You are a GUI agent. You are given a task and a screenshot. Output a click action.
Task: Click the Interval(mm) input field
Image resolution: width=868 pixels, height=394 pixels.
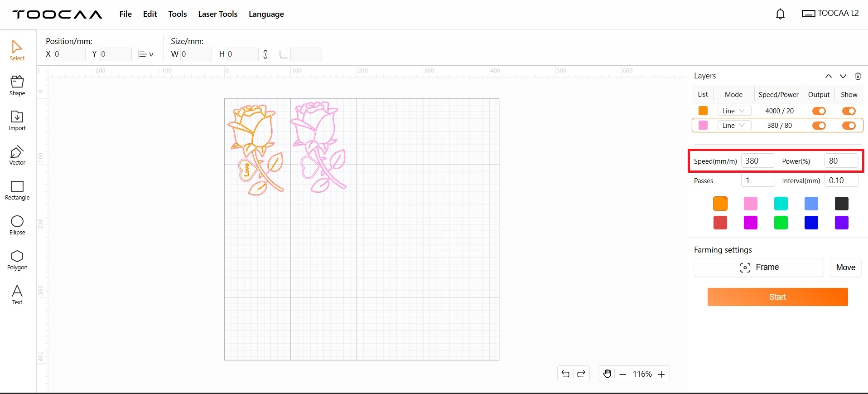[x=841, y=180]
